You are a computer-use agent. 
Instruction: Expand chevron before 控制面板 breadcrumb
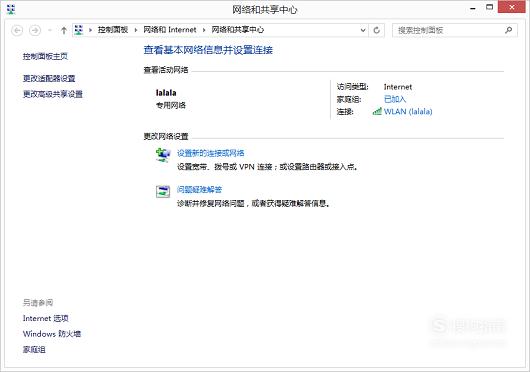tap(90, 30)
